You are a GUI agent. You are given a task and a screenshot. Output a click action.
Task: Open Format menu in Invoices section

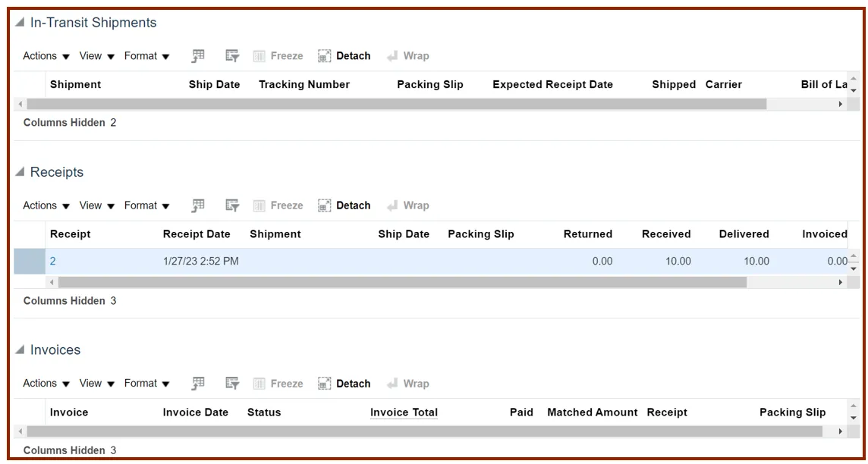point(147,384)
